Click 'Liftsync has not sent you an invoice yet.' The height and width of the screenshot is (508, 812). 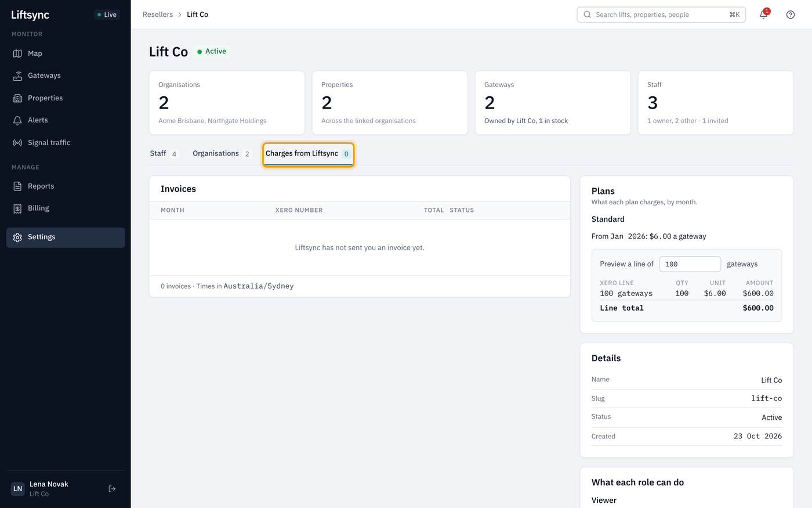(360, 248)
